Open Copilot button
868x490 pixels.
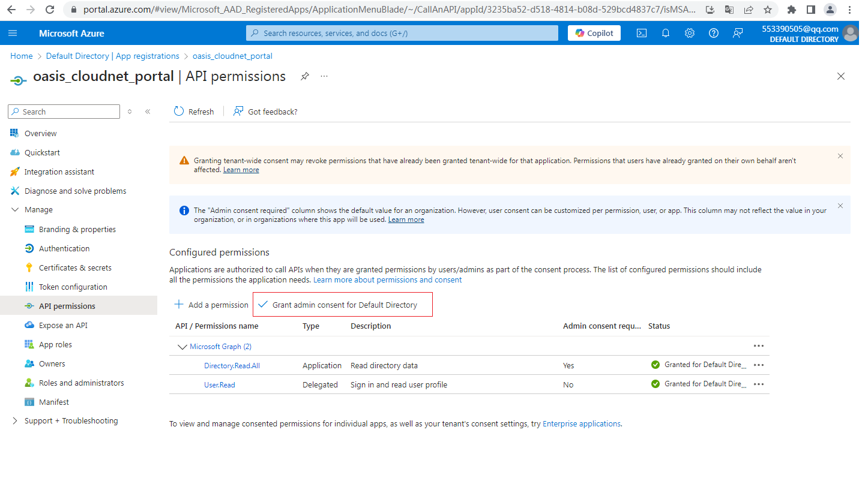click(x=594, y=33)
